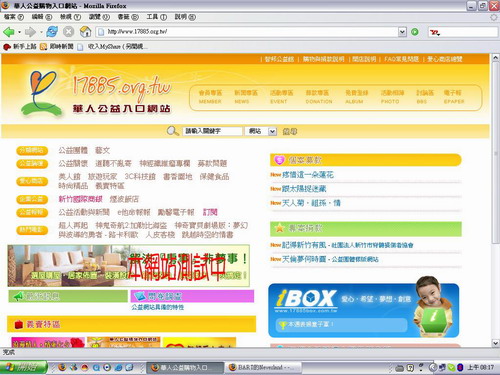Click the heart icon in orange section header
Screen dimensions: 500x375
pos(279,160)
